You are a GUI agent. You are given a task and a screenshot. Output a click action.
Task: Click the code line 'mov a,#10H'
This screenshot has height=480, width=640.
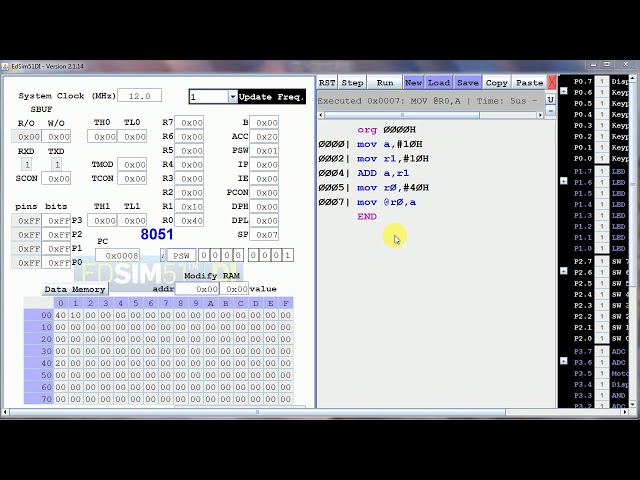point(389,144)
